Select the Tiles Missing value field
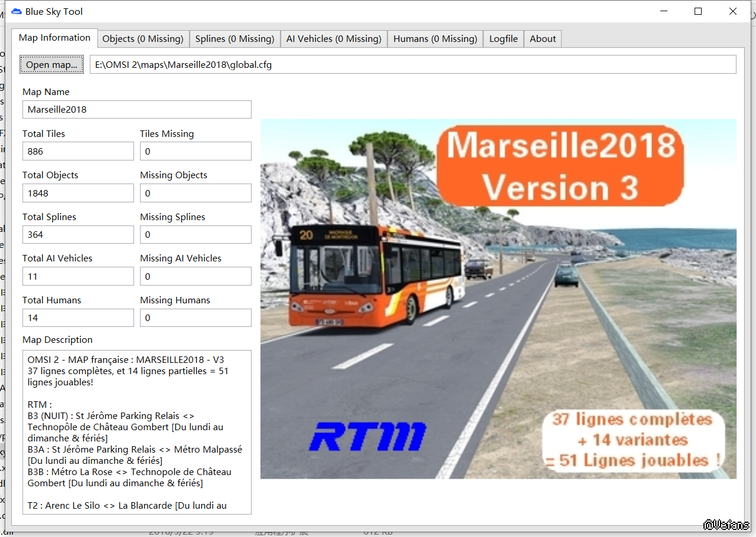The width and height of the screenshot is (756, 537). [x=195, y=151]
